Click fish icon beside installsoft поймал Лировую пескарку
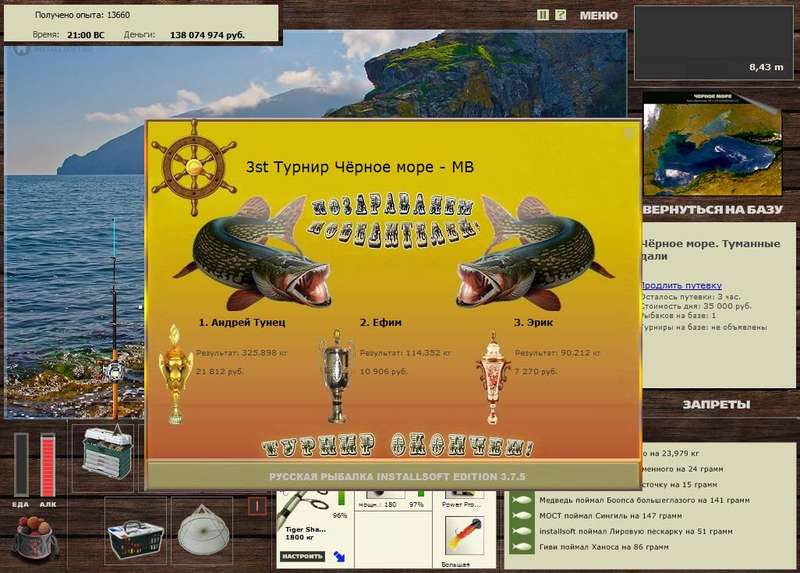 [x=521, y=531]
